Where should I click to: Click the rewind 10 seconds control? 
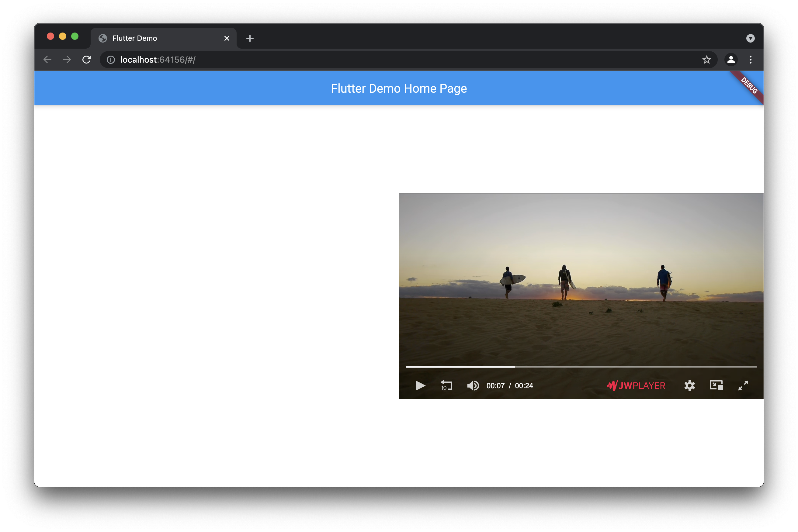[x=446, y=386]
